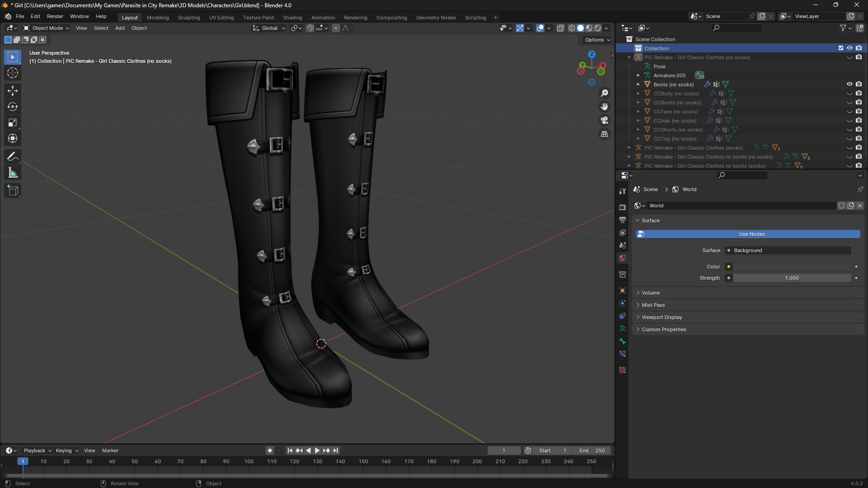Screen dimensions: 868x488
Task: Activate the Measure tool
Action: click(13, 173)
